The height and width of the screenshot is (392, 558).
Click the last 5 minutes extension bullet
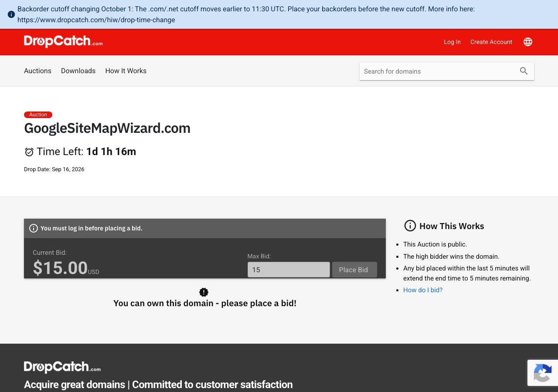467,273
